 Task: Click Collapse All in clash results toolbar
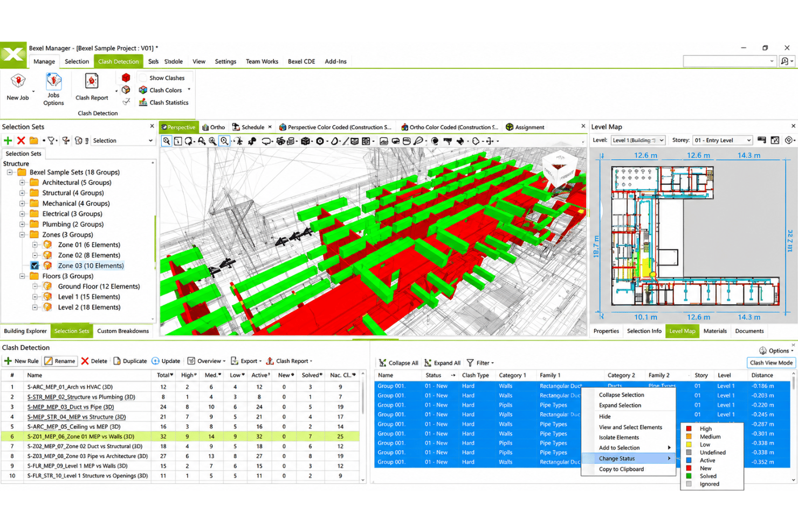398,363
